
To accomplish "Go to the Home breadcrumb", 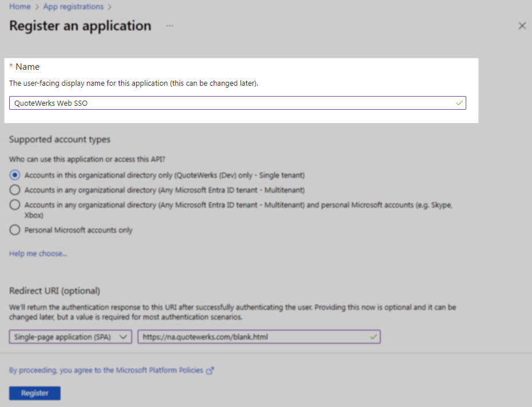I will [x=19, y=7].
